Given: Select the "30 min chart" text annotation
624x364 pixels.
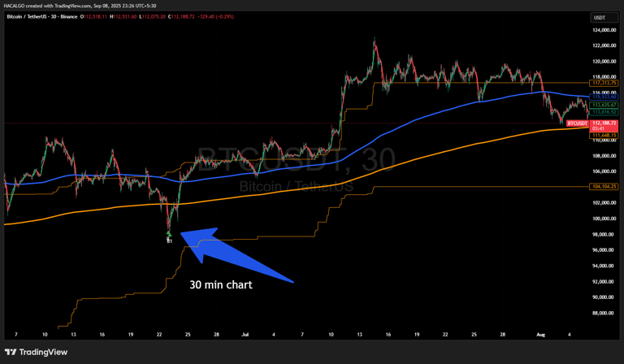Looking at the screenshot, I should coord(221,285).
